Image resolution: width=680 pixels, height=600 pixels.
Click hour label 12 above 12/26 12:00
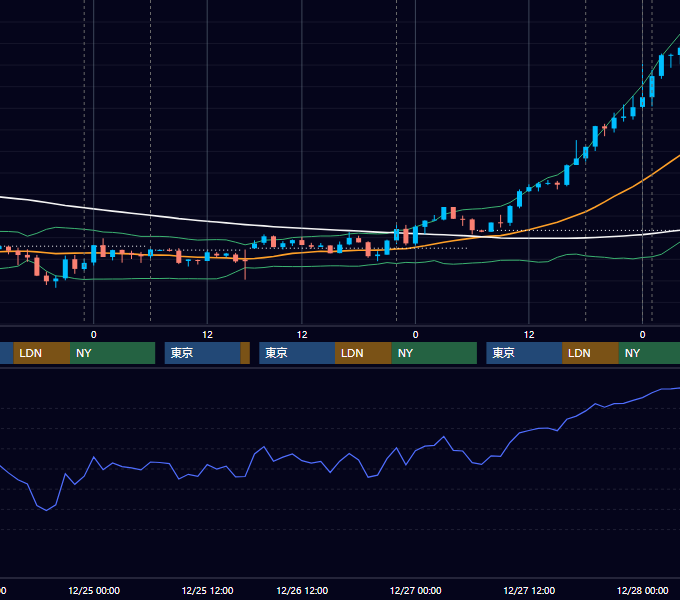click(x=302, y=335)
